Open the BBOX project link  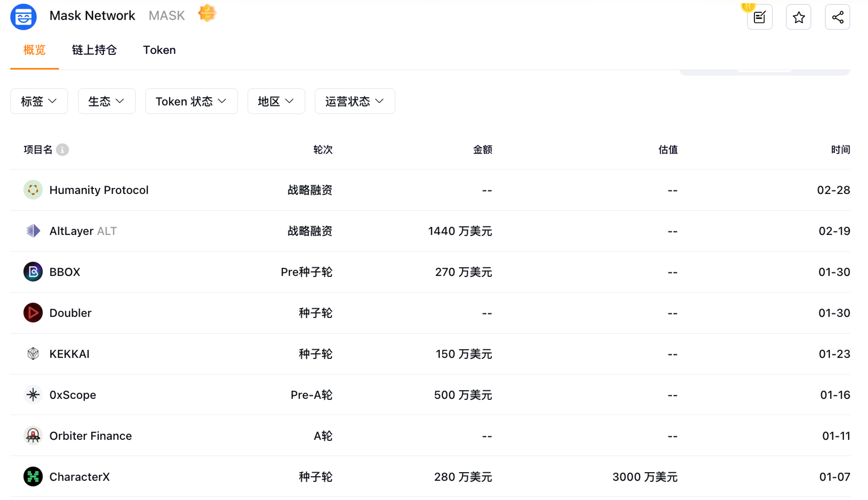65,272
